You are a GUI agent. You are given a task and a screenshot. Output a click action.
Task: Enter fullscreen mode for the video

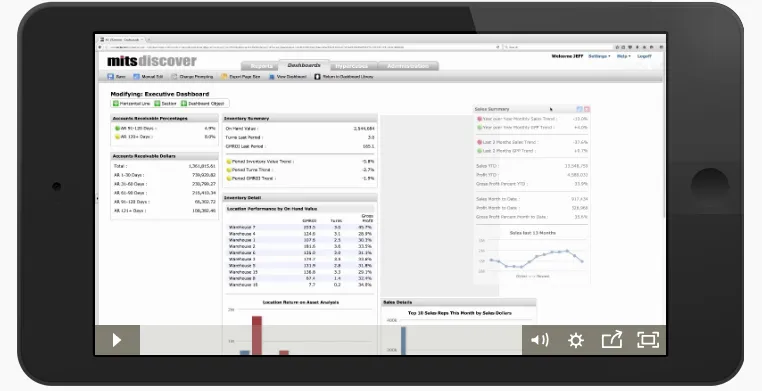click(648, 340)
